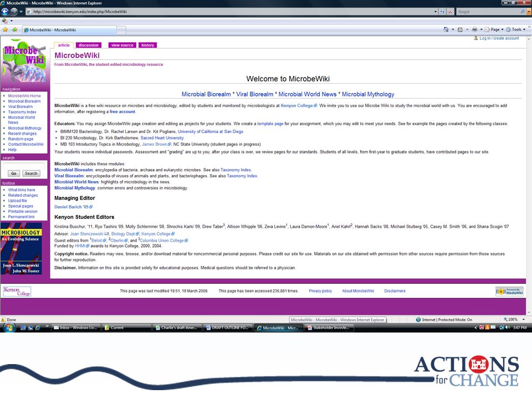Click the page vertical scrollbar down arrow
532x399 pixels.
[x=529, y=313]
